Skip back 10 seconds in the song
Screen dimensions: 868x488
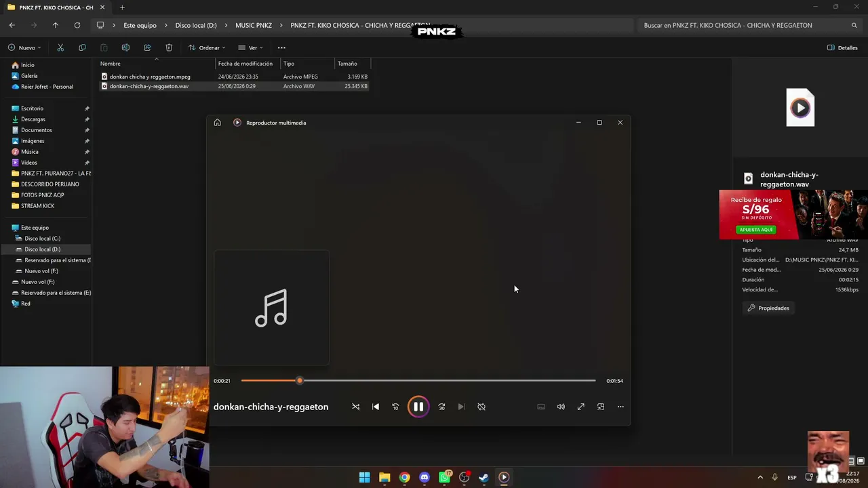395,407
